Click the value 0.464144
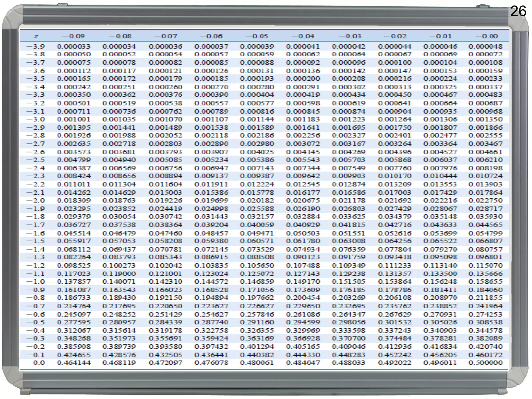This screenshot has height=399, width=532. 74,363
